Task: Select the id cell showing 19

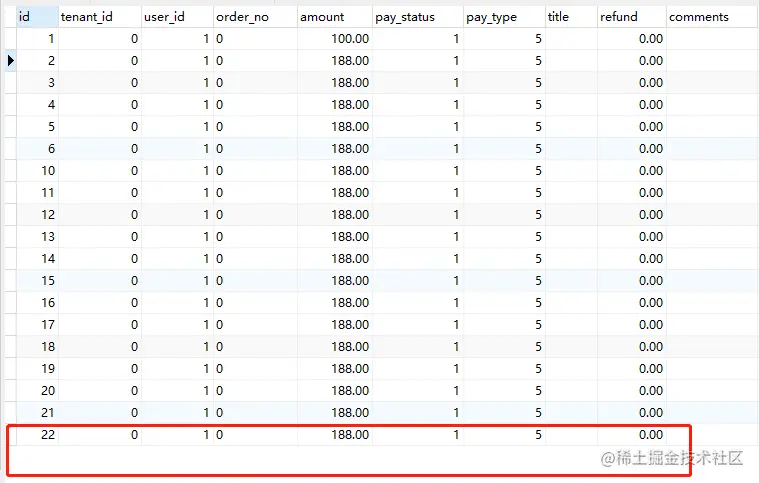Action: pyautogui.click(x=37, y=369)
